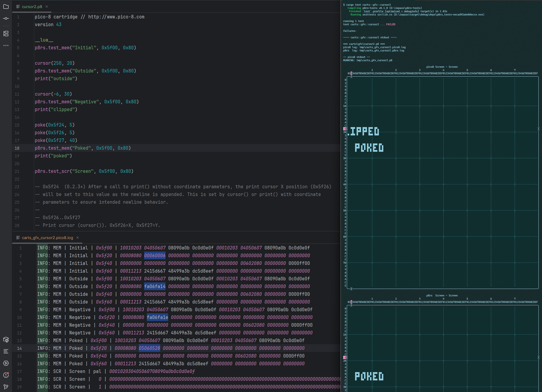Expand the More tool windows ellipsis
Screen dimensions: 542x392
6,45
